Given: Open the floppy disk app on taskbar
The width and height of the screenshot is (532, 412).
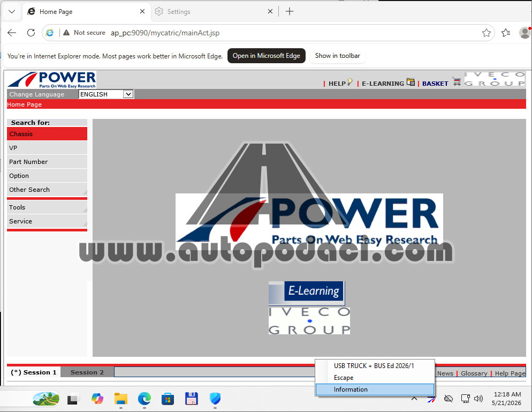Looking at the screenshot, I should 192,399.
